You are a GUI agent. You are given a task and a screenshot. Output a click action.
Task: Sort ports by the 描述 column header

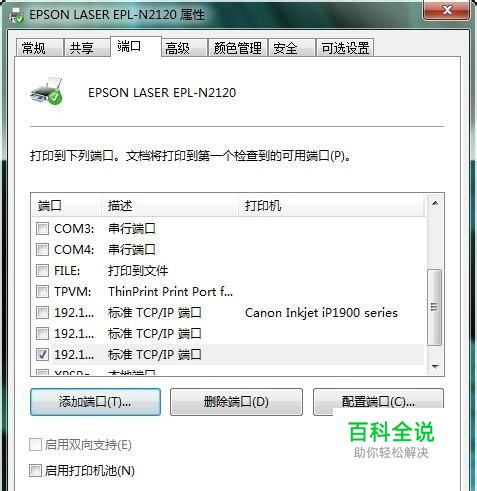tap(170, 205)
